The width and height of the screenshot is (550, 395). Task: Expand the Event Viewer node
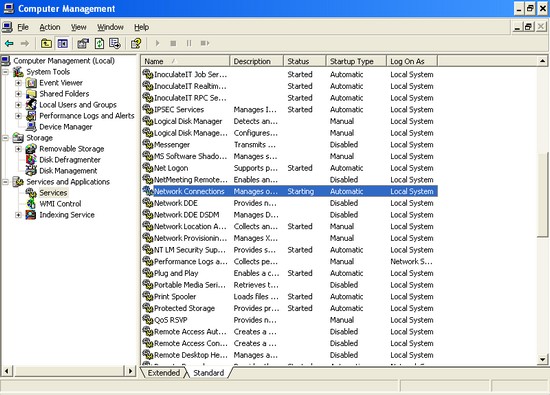click(18, 83)
